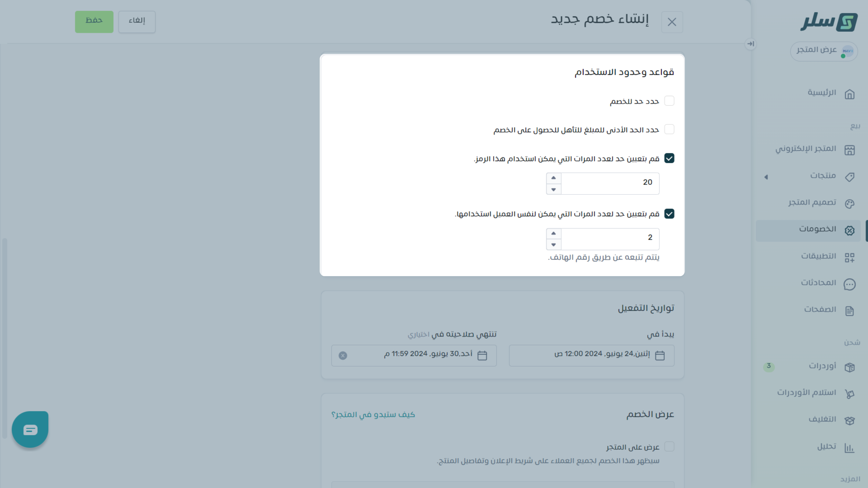Expand the منتجات submenu arrow
The image size is (868, 488).
pos(766,177)
